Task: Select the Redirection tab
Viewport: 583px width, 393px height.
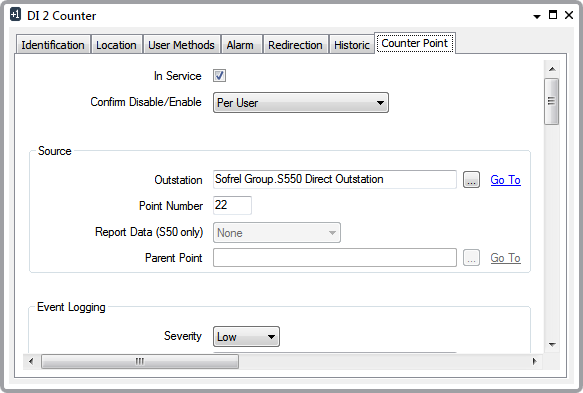Action: pos(295,45)
